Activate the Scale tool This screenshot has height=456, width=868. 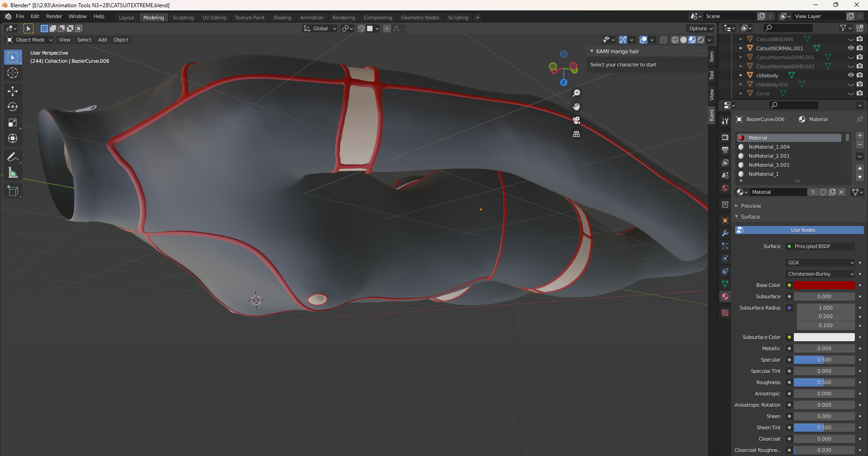[13, 122]
